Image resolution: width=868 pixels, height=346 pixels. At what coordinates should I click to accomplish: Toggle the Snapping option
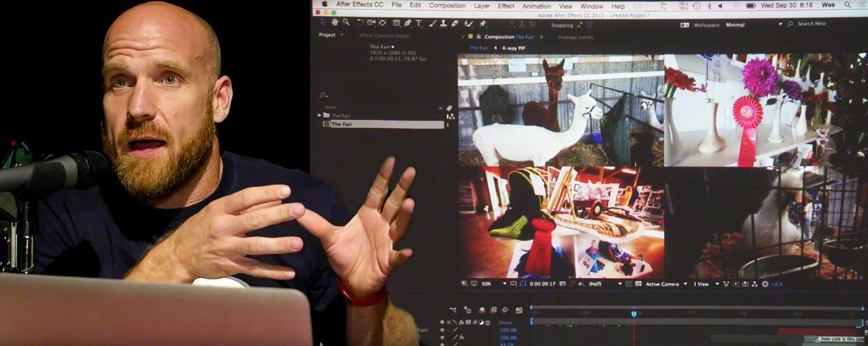(x=562, y=25)
